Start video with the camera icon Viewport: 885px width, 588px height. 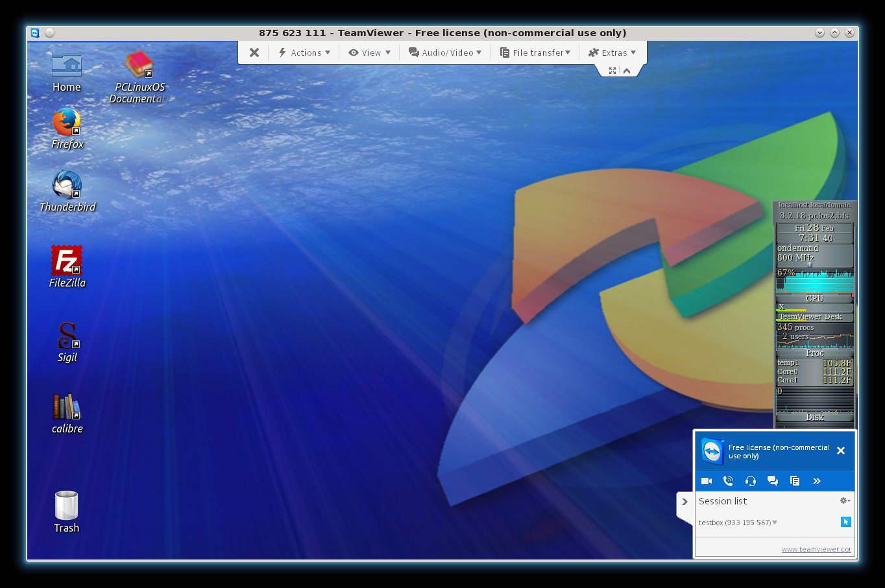coord(707,481)
